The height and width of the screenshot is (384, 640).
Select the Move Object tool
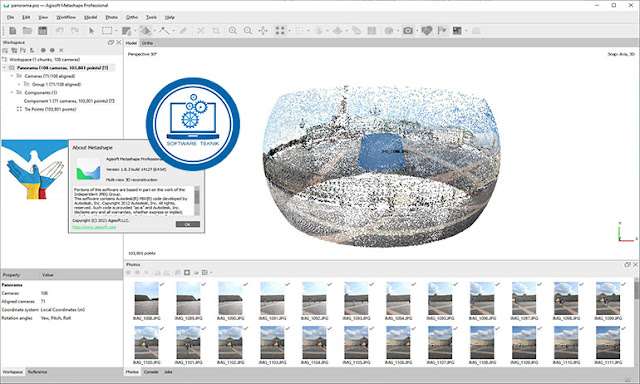(145, 31)
